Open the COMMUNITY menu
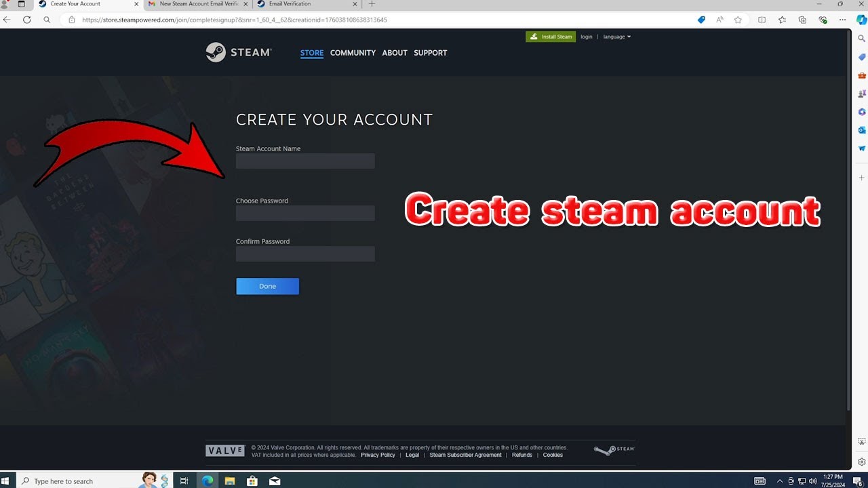The image size is (868, 488). click(353, 53)
